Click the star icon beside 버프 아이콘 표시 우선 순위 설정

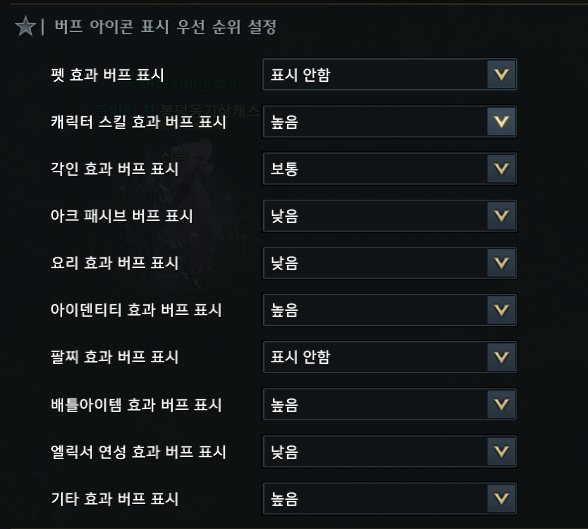click(x=26, y=27)
